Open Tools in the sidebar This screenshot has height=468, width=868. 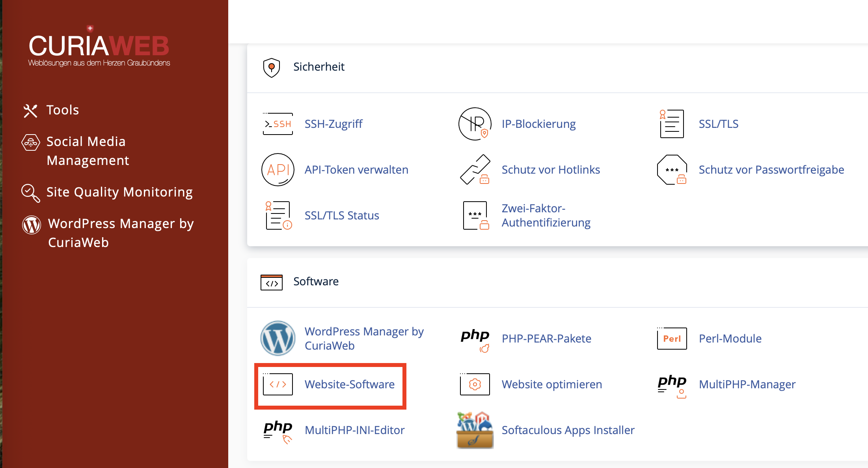62,110
